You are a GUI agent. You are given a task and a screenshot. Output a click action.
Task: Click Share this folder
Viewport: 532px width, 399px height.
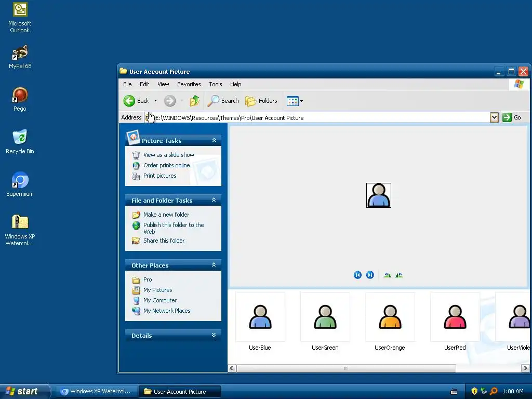pyautogui.click(x=164, y=241)
